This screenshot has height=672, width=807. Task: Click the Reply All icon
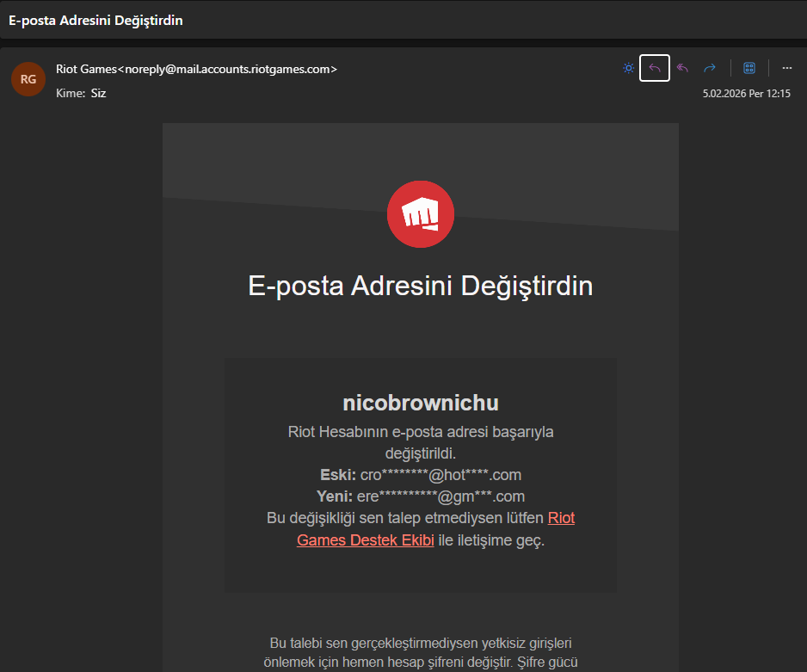click(682, 68)
